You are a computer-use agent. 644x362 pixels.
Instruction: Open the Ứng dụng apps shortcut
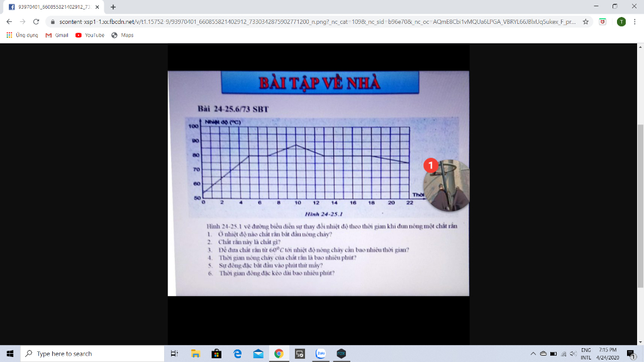(22, 35)
